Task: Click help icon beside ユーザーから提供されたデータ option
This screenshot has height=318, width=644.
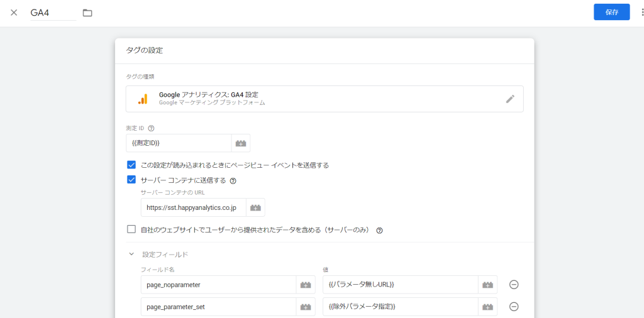Action: click(x=379, y=231)
